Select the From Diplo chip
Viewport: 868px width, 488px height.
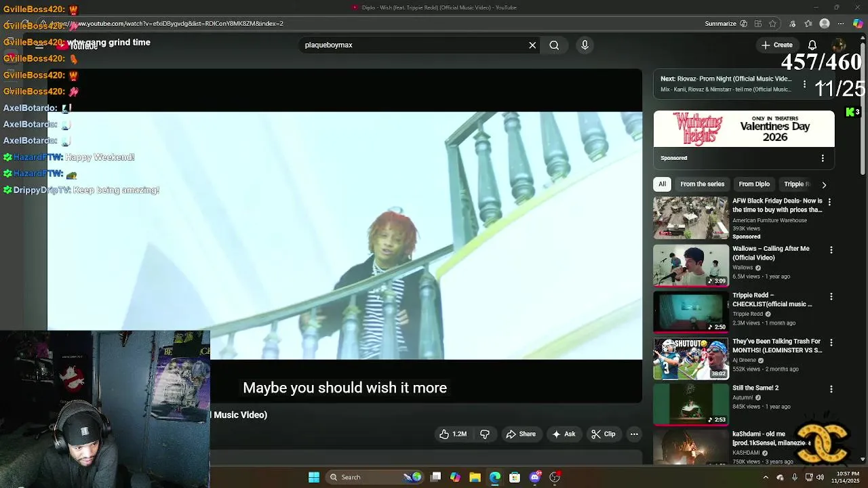(754, 184)
